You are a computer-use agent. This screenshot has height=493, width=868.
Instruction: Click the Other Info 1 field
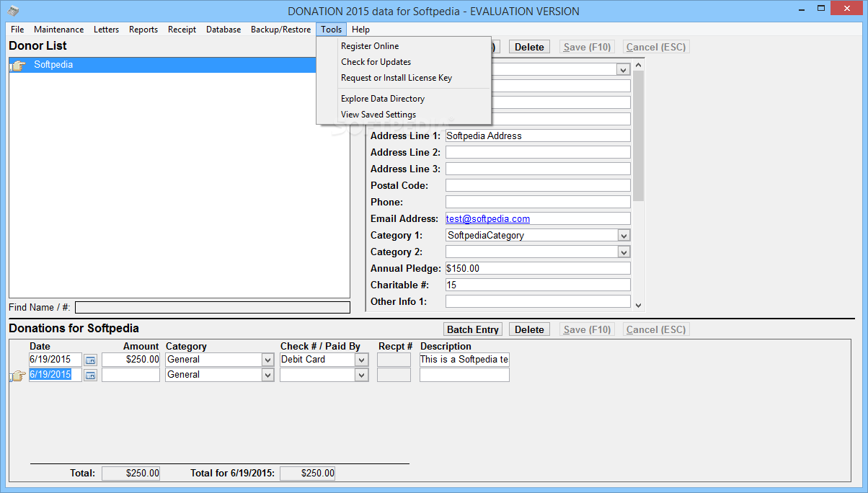tap(538, 301)
